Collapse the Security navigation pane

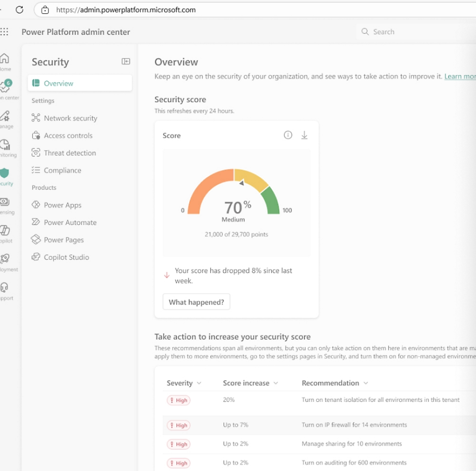pyautogui.click(x=126, y=61)
